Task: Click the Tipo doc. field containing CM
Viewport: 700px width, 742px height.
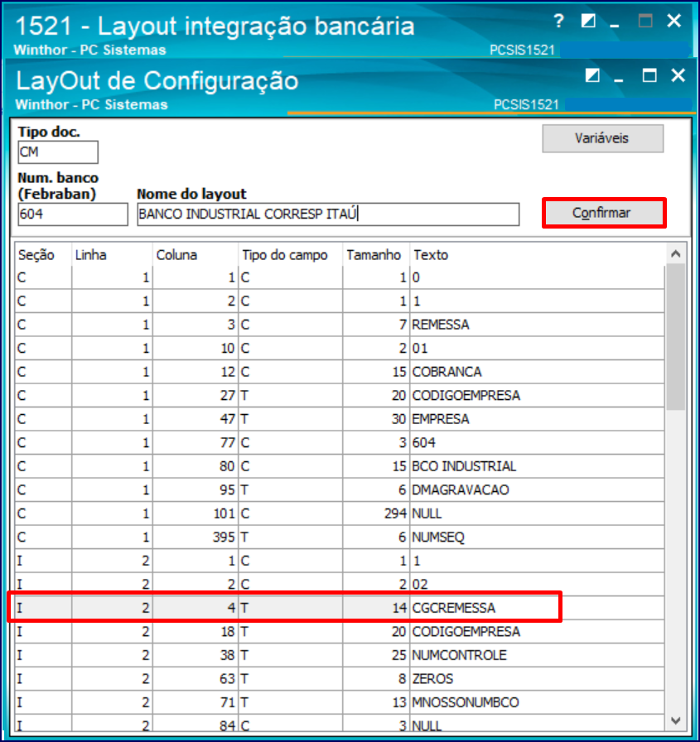Action: 58,152
